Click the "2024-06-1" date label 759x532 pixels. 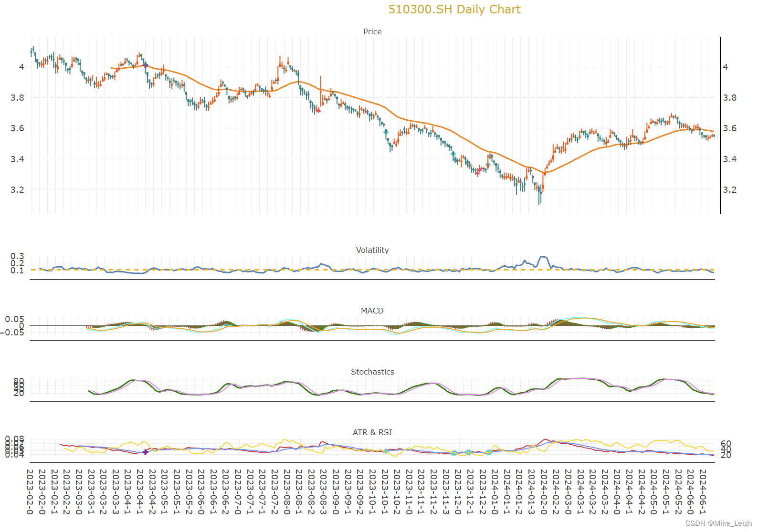(702, 492)
